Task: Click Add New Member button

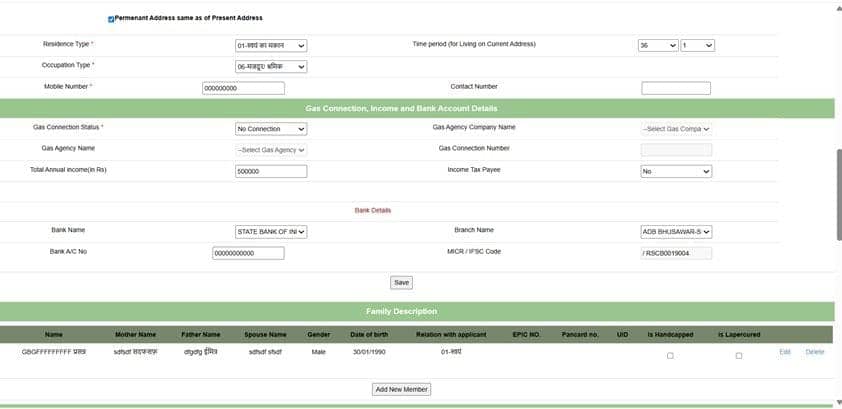Action: pos(401,389)
